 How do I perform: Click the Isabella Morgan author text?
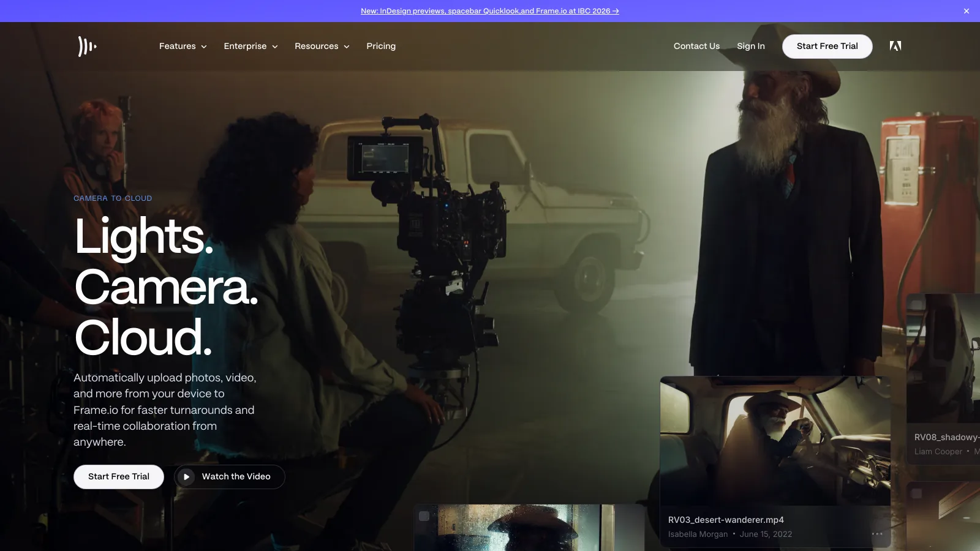point(698,534)
